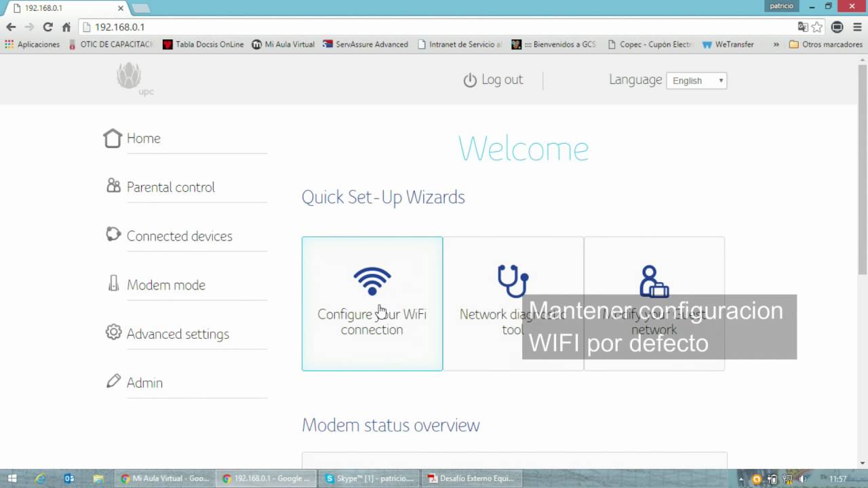Reload the router page
The width and height of the screenshot is (868, 488).
(x=47, y=27)
